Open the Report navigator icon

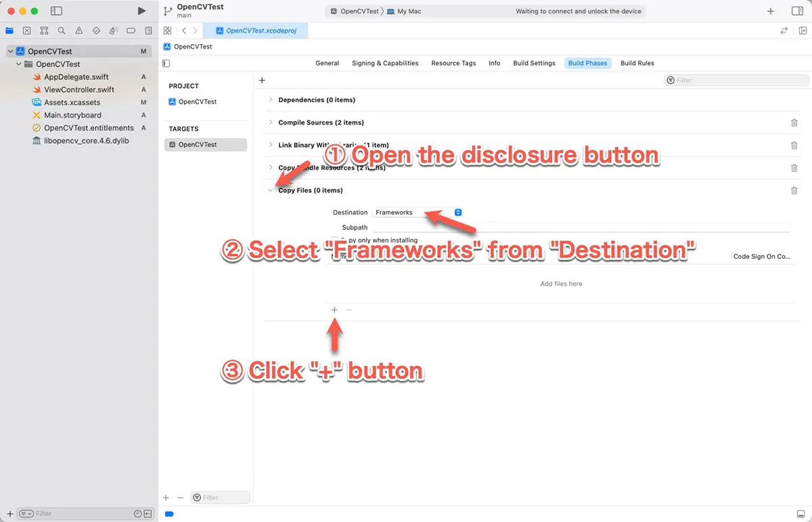(148, 30)
